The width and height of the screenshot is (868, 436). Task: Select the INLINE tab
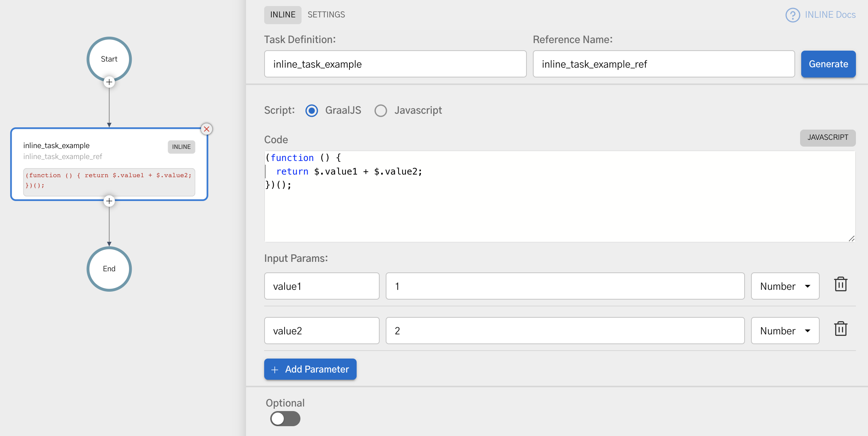click(x=282, y=15)
